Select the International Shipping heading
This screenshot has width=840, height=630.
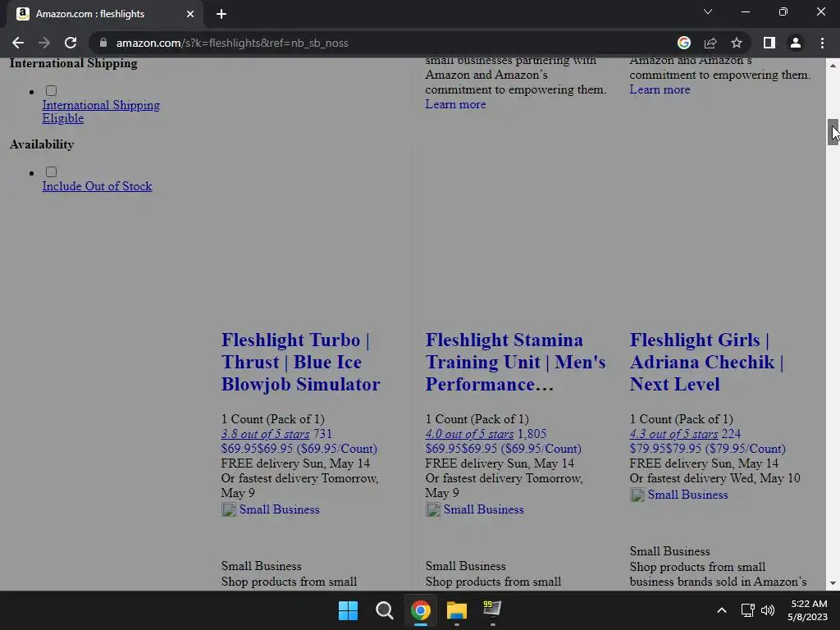coord(73,63)
